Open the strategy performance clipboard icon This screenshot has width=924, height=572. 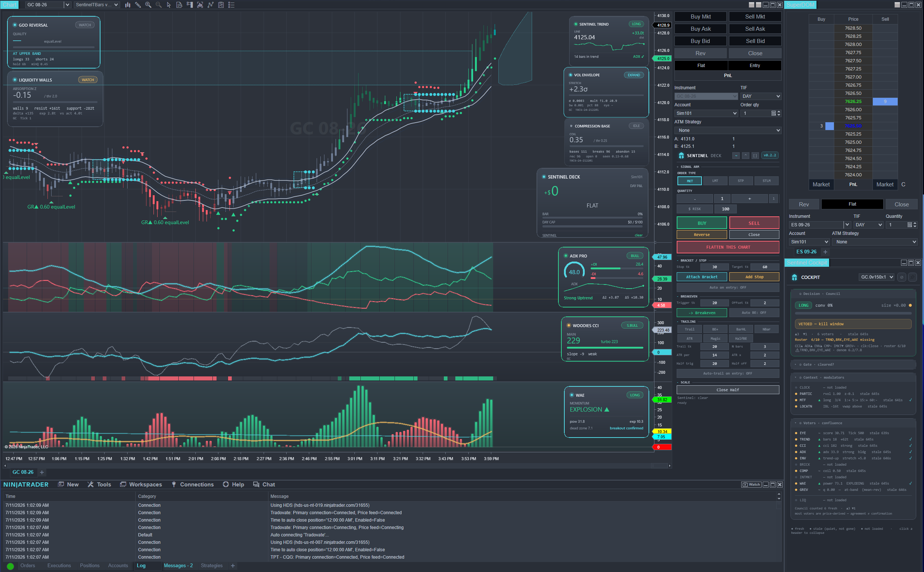tap(221, 5)
